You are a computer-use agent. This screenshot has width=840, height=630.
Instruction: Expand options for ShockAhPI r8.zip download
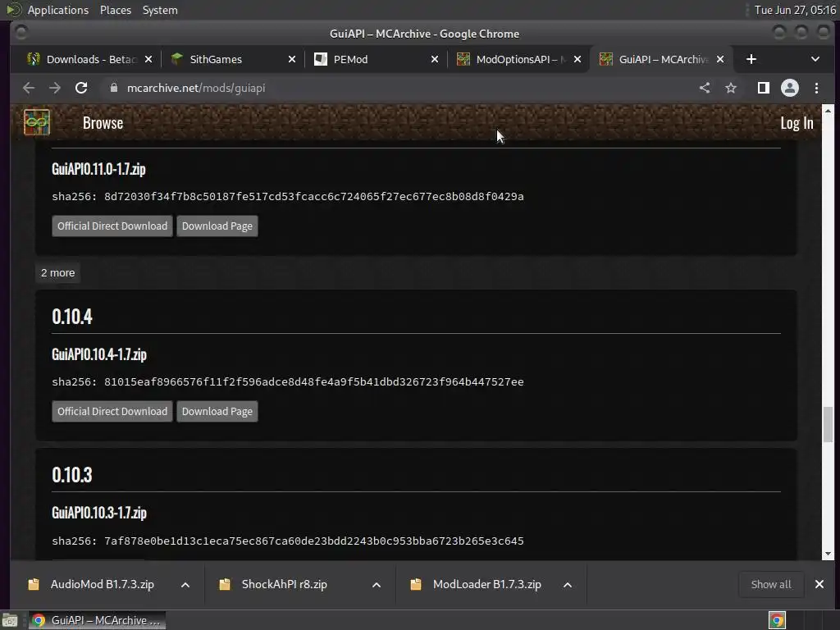click(x=377, y=585)
